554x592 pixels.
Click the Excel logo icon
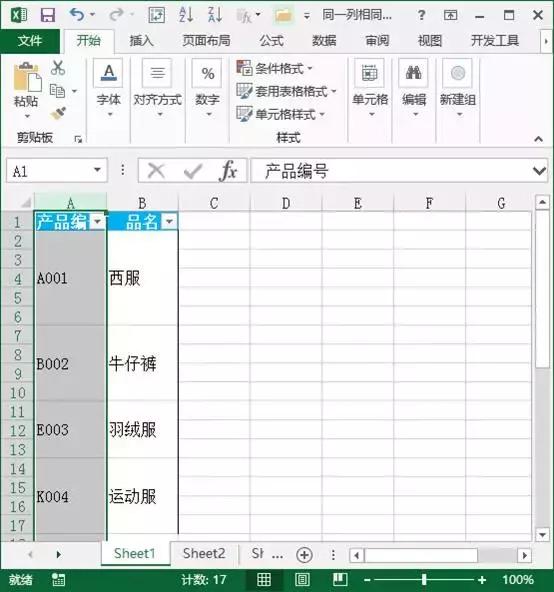(x=19, y=15)
